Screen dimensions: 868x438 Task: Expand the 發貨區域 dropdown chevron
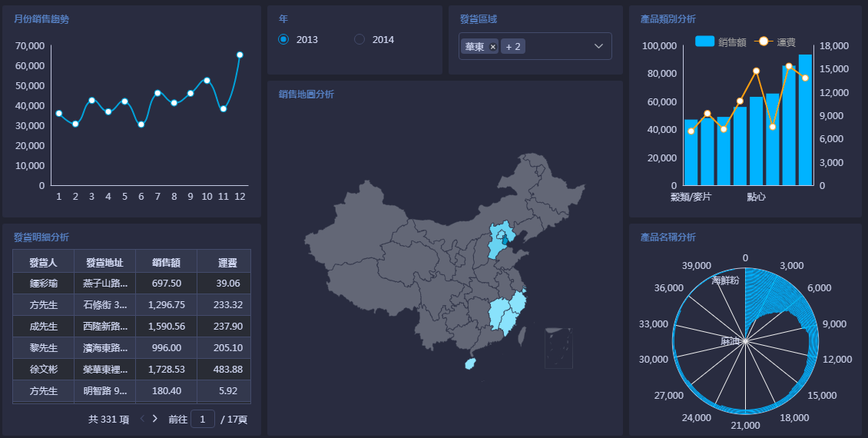pos(599,47)
